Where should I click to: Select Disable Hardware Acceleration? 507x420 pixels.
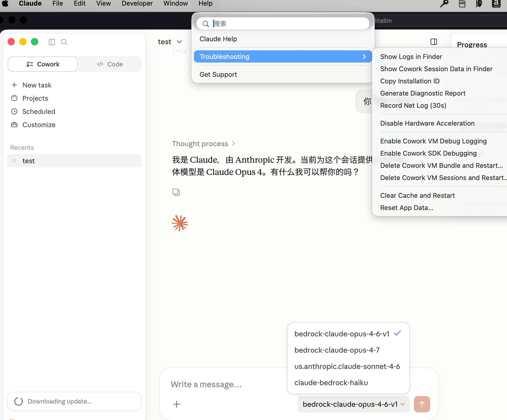[427, 123]
